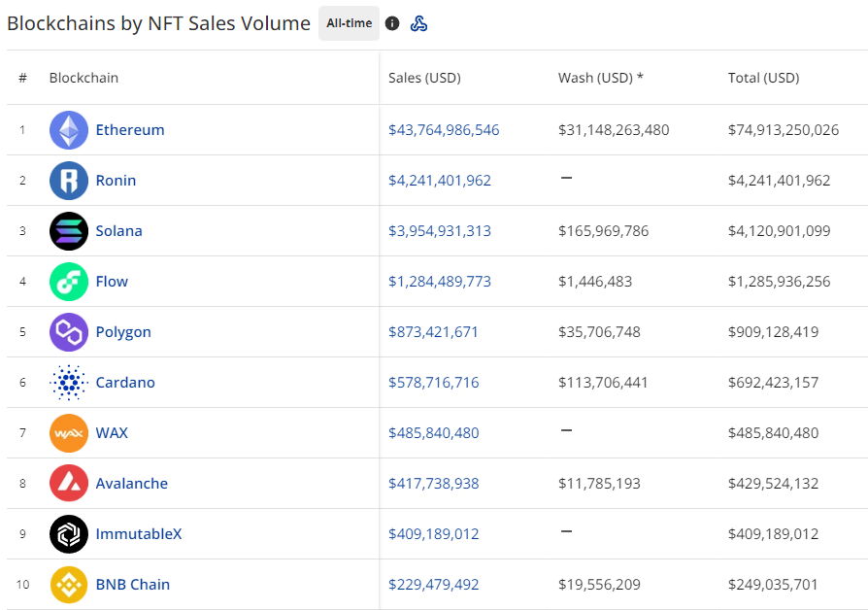Click the Polygon logo icon
Screen dimensions: 868x610
click(x=68, y=332)
